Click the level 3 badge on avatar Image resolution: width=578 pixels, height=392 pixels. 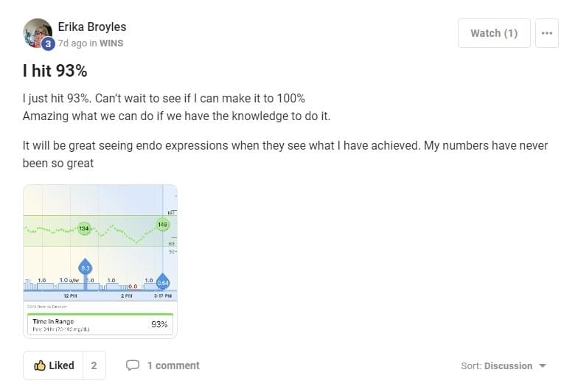48,43
